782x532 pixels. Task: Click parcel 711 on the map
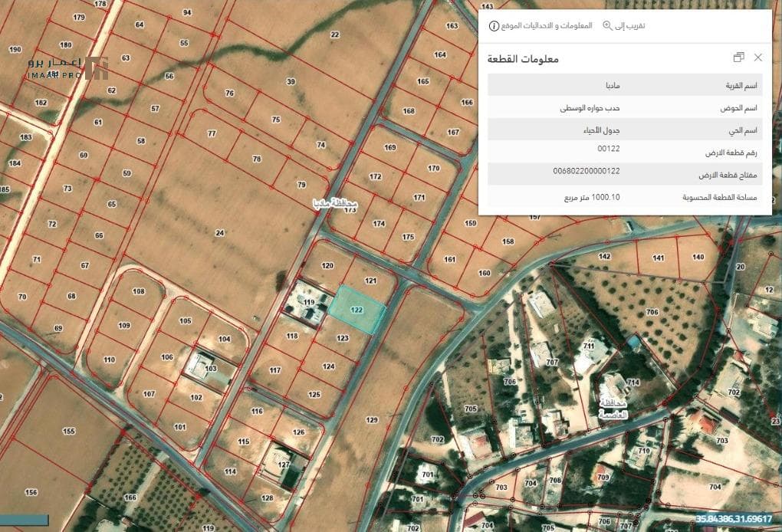coord(589,346)
